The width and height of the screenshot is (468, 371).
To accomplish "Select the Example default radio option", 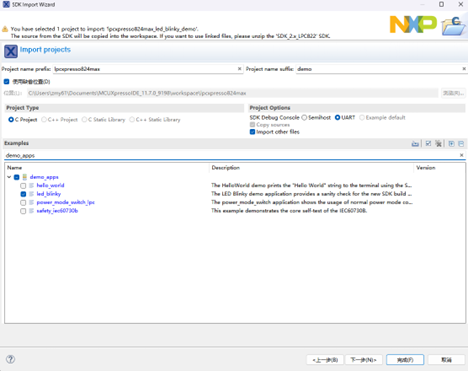I will pyautogui.click(x=362, y=117).
